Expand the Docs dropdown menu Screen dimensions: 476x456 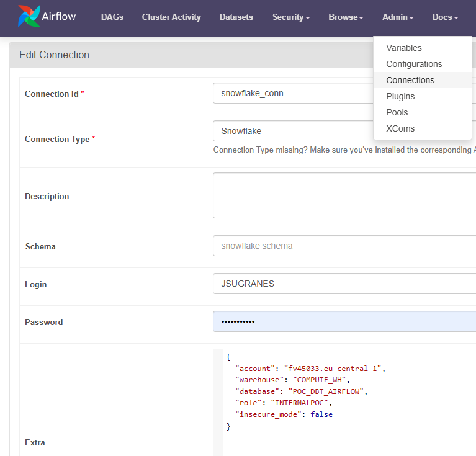click(445, 17)
